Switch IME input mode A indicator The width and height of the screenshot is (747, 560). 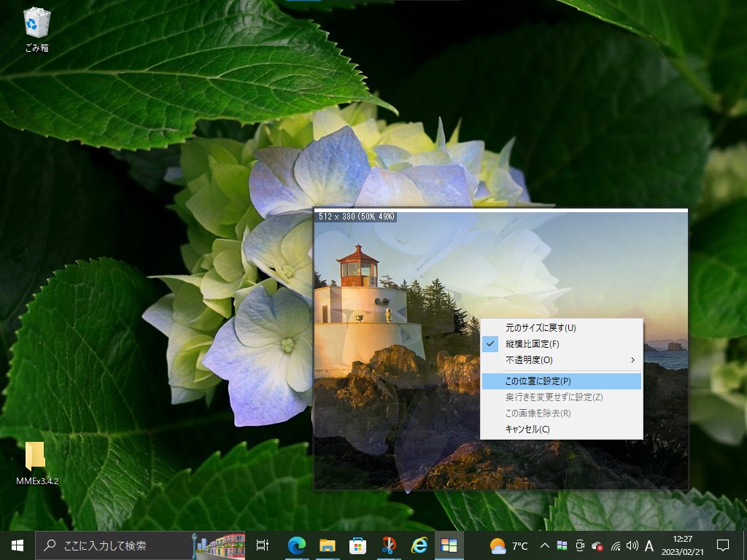[x=649, y=545]
